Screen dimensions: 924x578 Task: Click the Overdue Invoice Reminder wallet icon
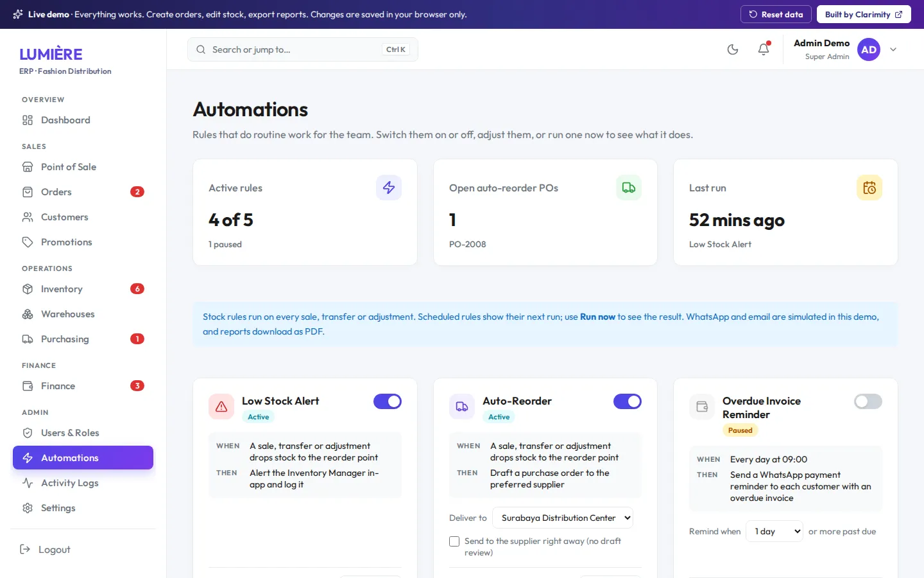[702, 407]
